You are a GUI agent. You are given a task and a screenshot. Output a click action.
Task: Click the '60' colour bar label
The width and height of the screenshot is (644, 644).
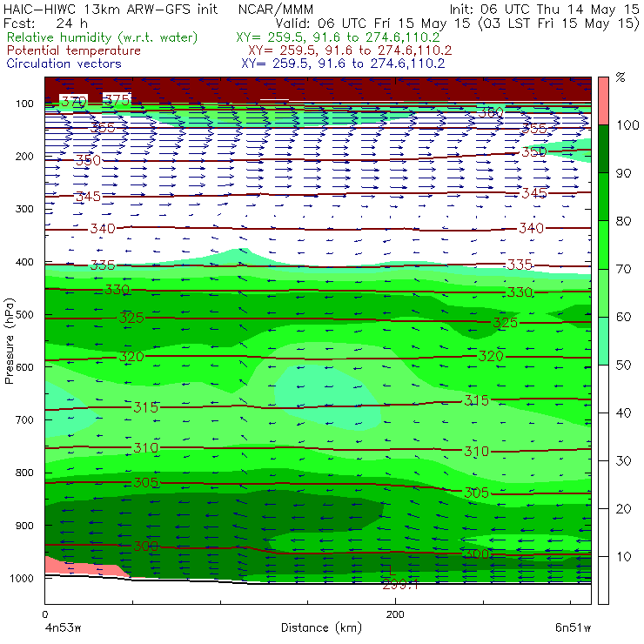[x=623, y=317]
